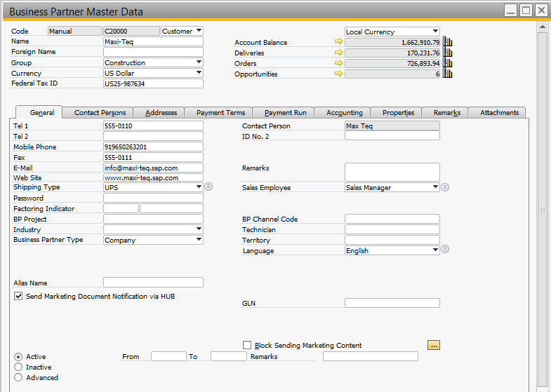Click the Federal Tax ID input field
The width and height of the screenshot is (551, 392).
(x=153, y=83)
